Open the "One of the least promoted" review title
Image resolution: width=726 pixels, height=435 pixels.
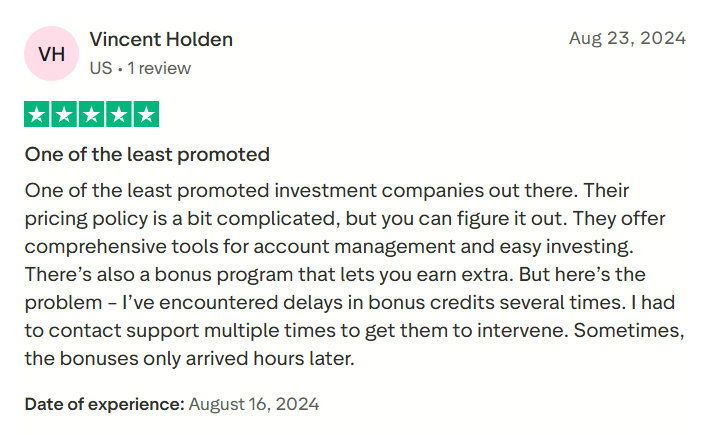point(147,154)
